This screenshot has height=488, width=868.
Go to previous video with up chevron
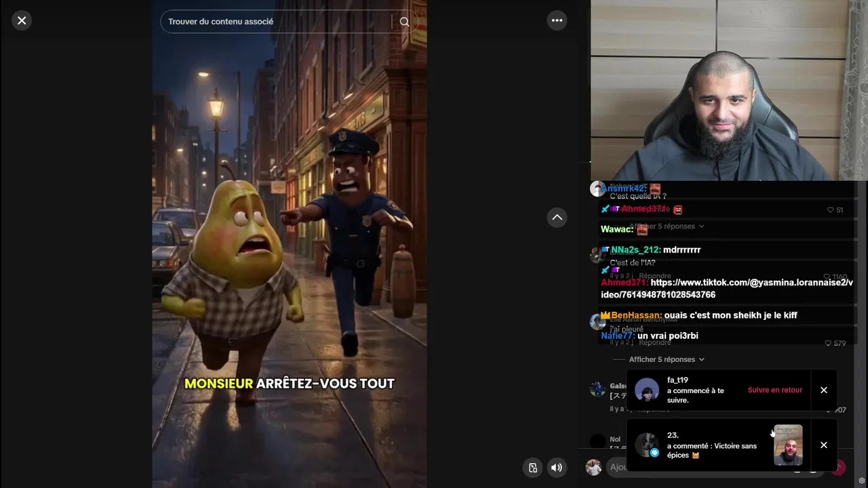(557, 218)
